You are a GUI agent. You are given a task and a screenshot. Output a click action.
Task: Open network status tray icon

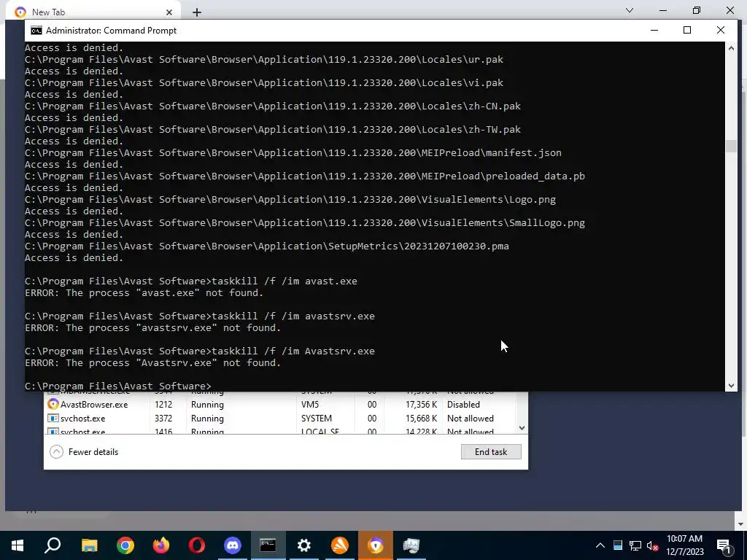[x=635, y=545]
